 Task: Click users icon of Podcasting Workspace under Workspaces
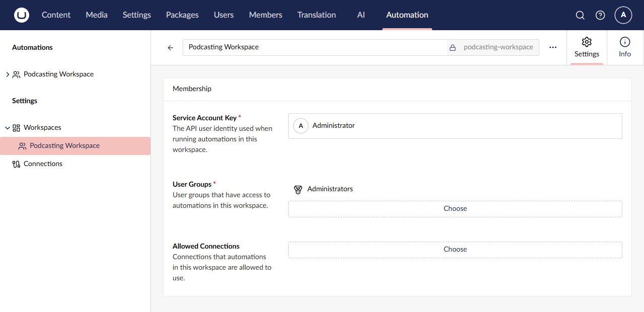coord(22,146)
